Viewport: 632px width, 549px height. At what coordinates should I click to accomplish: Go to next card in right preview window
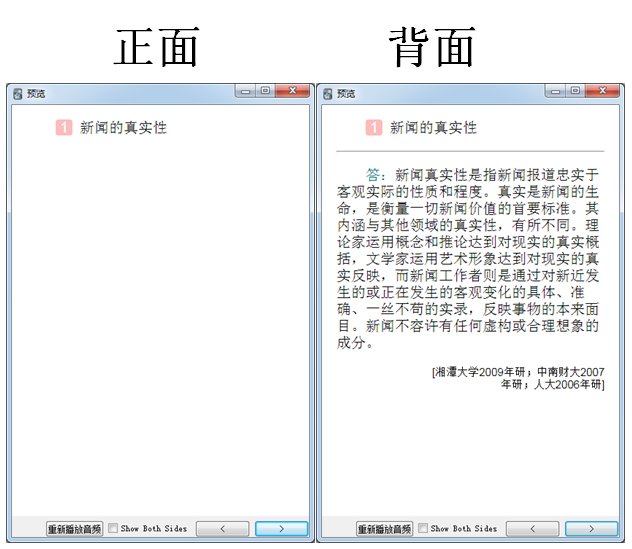coord(591,529)
